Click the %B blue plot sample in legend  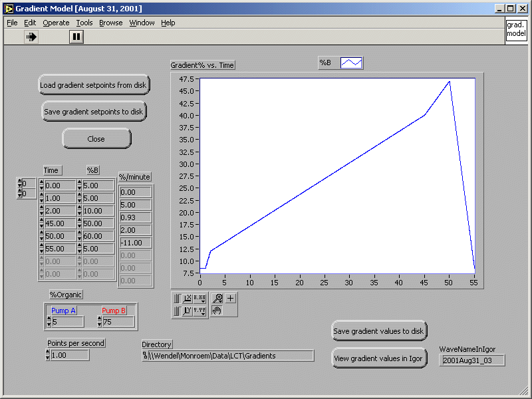[x=351, y=63]
